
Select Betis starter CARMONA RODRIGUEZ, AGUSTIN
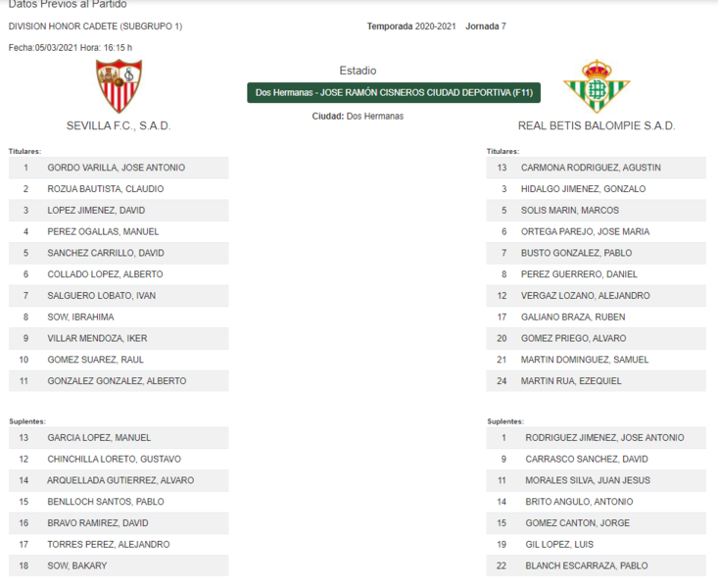[x=597, y=168]
